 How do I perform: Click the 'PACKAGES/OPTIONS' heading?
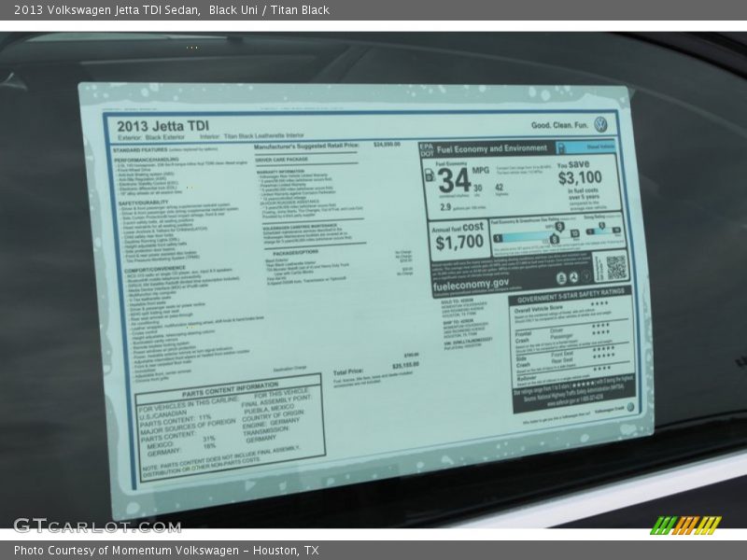point(295,252)
